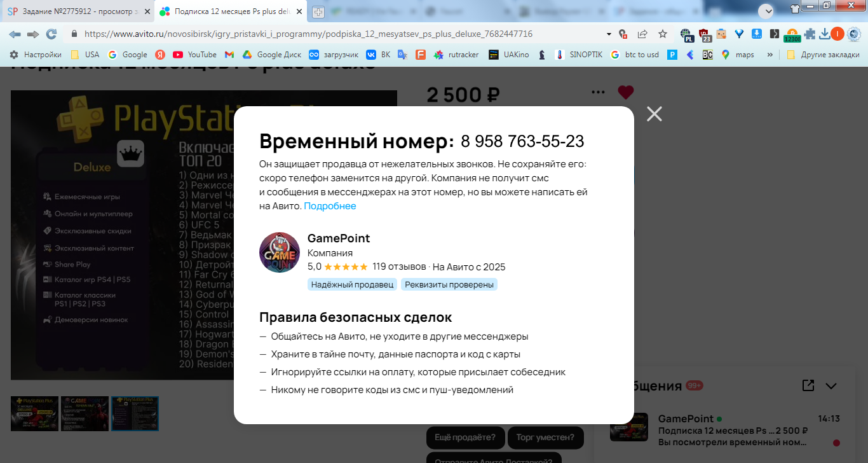Open messages in a separate window icon
The height and width of the screenshot is (463, 868).
tap(808, 385)
